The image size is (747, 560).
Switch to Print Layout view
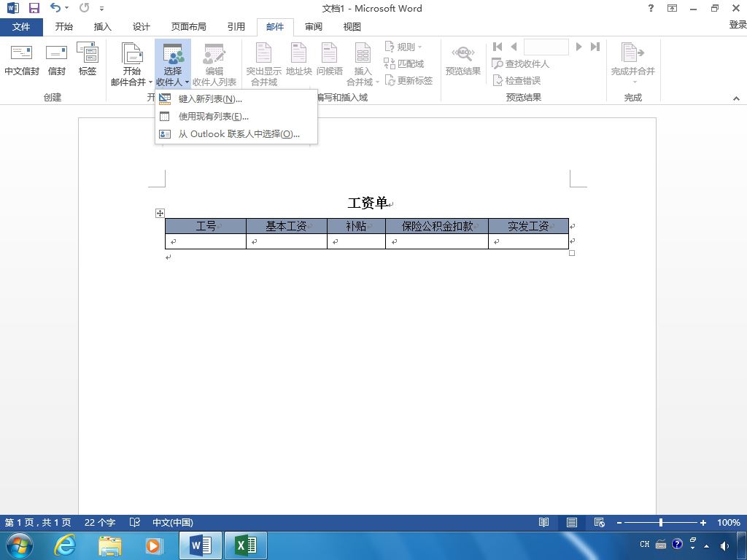pos(572,522)
